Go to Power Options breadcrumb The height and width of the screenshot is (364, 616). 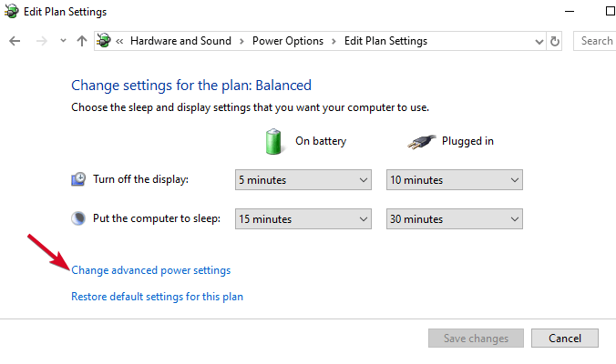tap(288, 41)
